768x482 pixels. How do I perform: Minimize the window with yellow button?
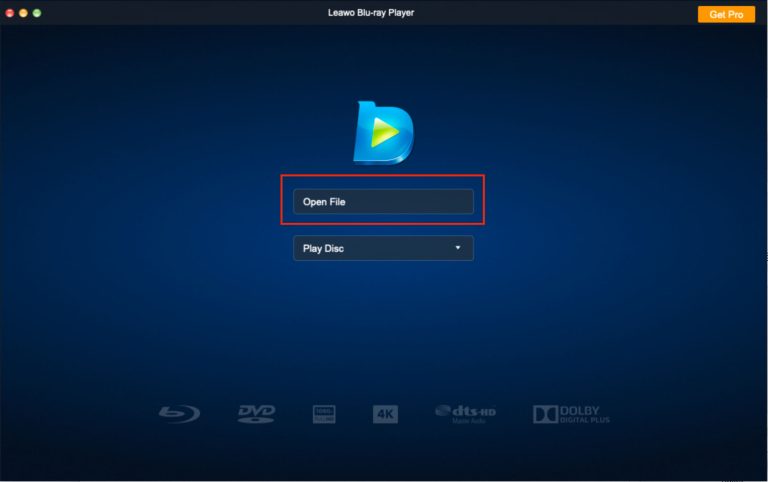23,13
